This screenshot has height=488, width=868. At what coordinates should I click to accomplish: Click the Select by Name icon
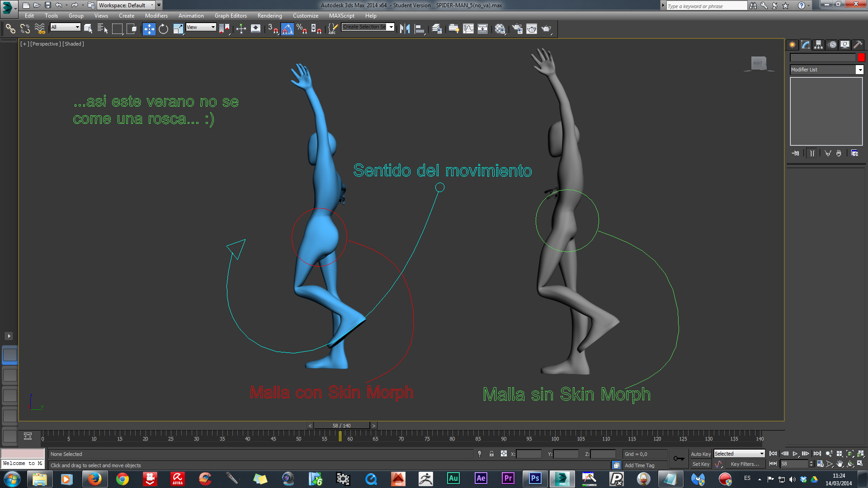click(x=102, y=29)
